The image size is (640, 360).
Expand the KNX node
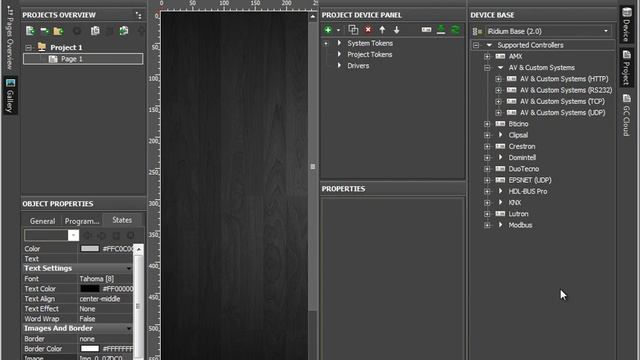click(487, 202)
